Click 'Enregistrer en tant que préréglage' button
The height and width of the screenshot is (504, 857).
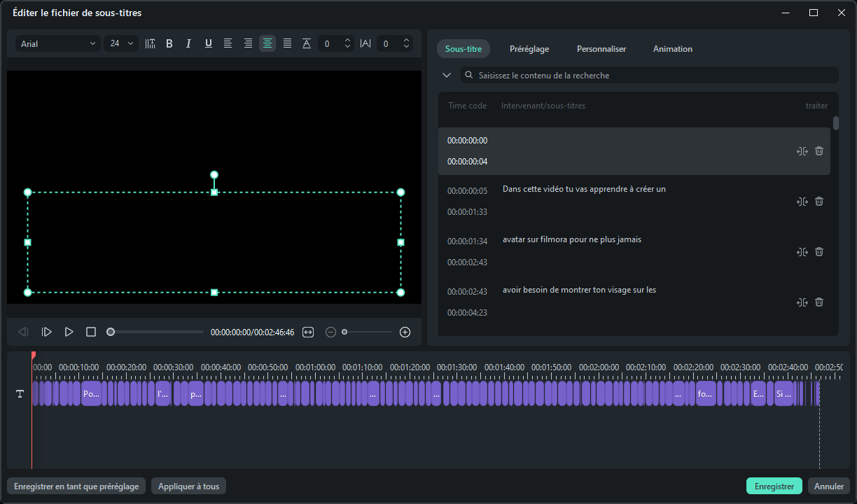(76, 486)
